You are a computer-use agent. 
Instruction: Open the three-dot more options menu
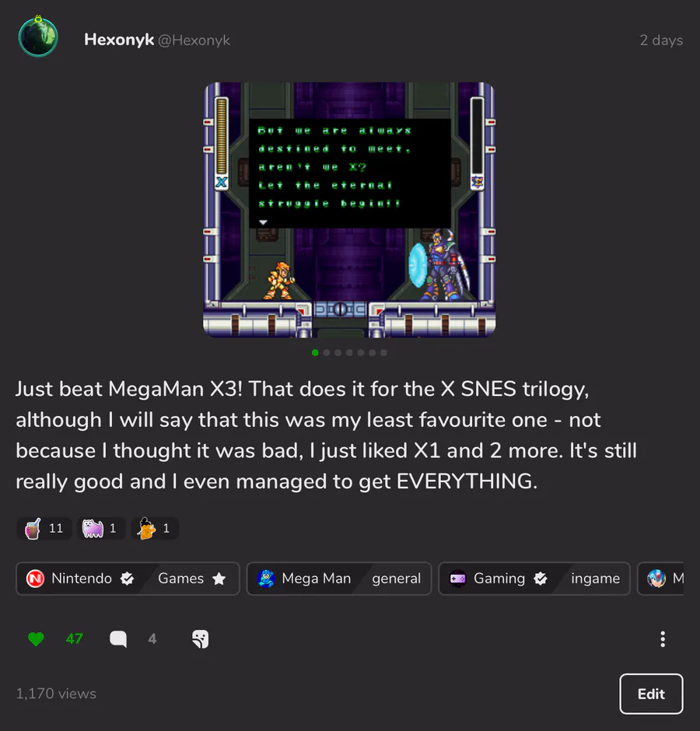click(663, 638)
